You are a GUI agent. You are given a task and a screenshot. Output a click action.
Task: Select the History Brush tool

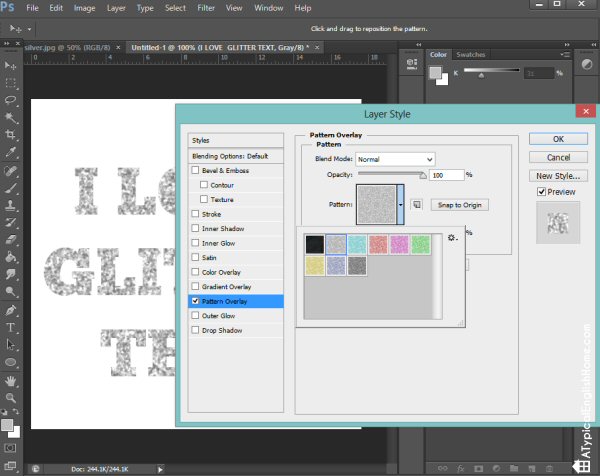[x=10, y=222]
